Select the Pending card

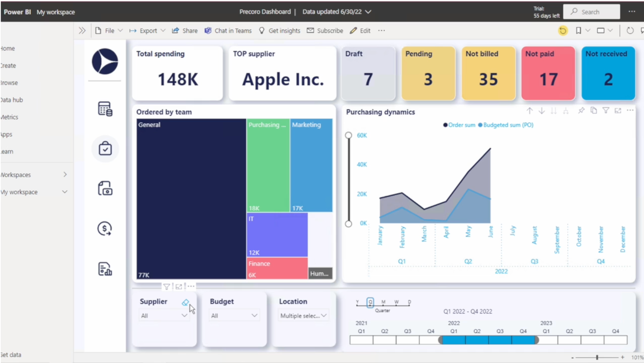point(428,73)
